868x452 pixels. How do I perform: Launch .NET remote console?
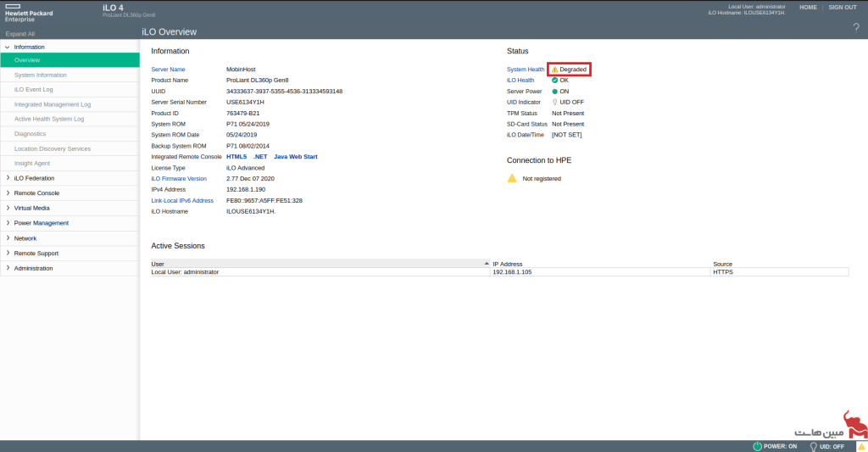coord(260,157)
